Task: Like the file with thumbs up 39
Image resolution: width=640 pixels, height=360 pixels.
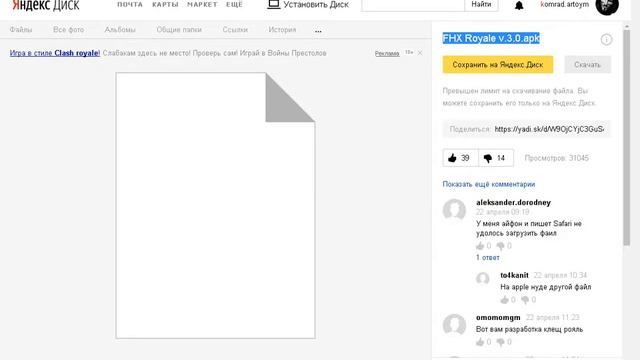Action: [x=460, y=158]
